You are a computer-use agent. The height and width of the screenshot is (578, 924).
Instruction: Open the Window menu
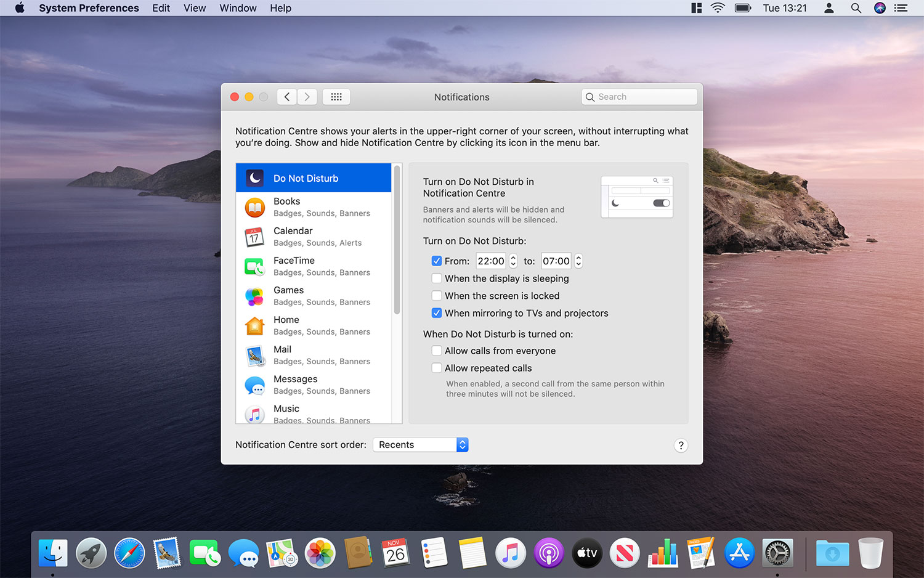click(x=238, y=8)
